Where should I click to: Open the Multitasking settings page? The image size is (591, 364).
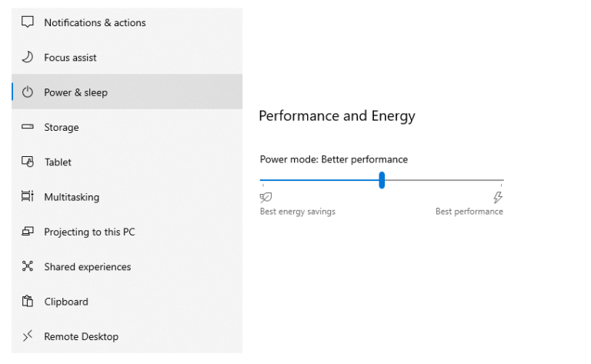click(x=127, y=197)
